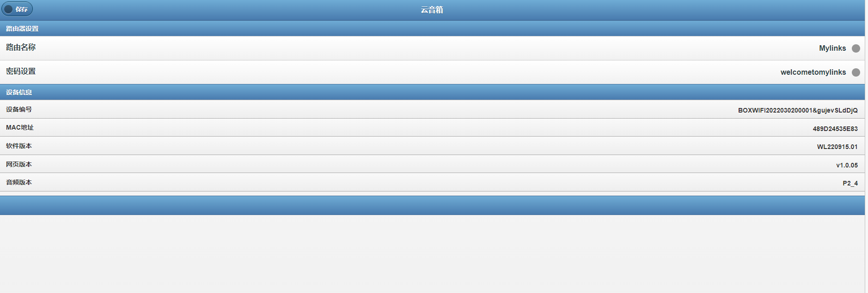868x293 pixels.
Task: Open the 密码设置 password setting row
Action: (x=21, y=72)
